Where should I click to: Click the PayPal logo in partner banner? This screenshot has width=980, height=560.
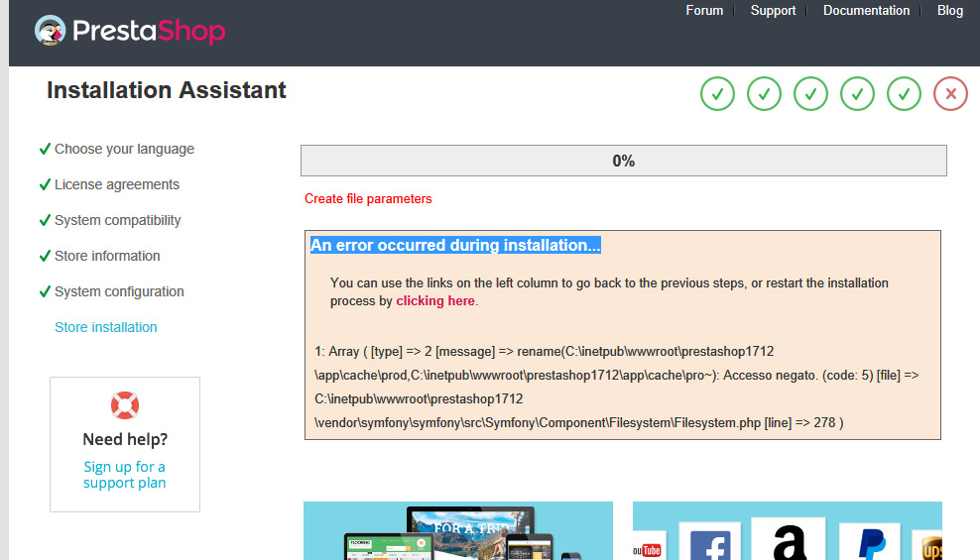click(873, 543)
